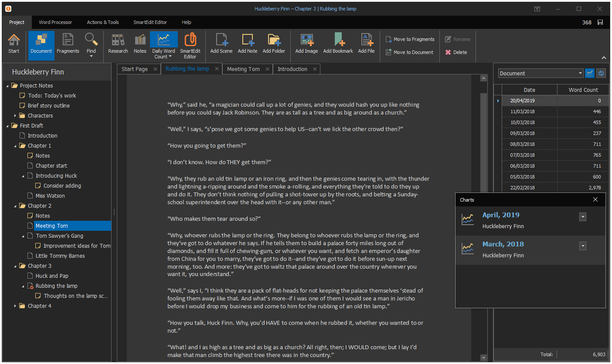This screenshot has height=364, width=612.
Task: Click the Move to Fragments button
Action: click(410, 39)
